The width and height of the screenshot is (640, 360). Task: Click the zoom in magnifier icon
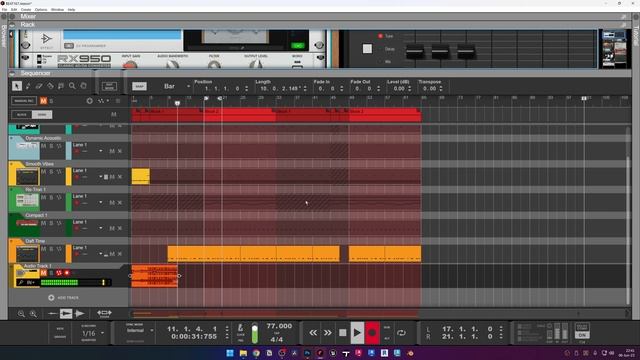coord(33,313)
